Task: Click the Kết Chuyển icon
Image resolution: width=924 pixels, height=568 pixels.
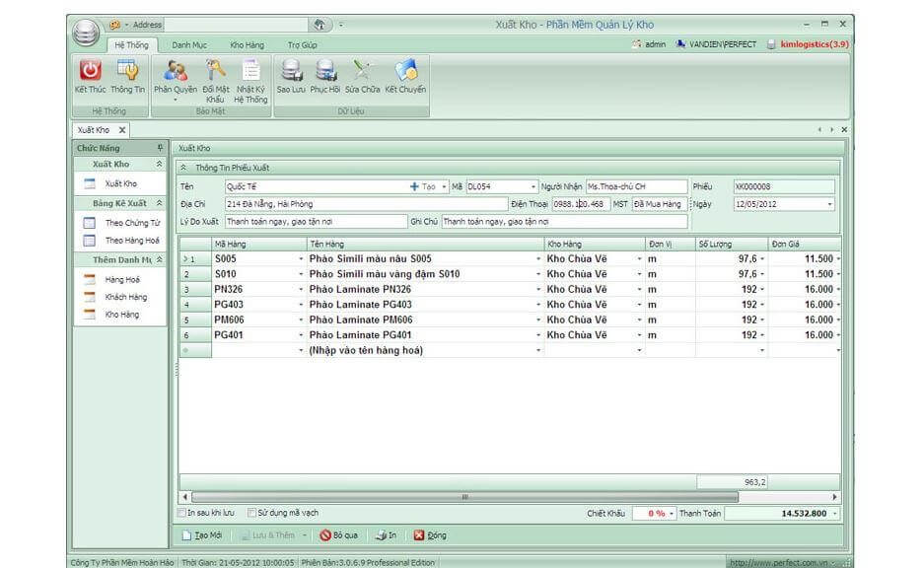Action: point(405,71)
